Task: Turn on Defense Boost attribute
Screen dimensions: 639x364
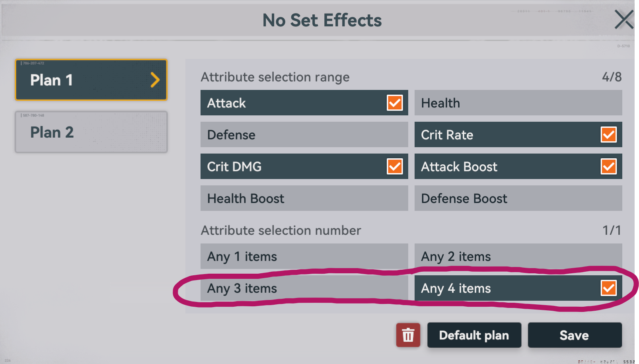Action: click(518, 198)
